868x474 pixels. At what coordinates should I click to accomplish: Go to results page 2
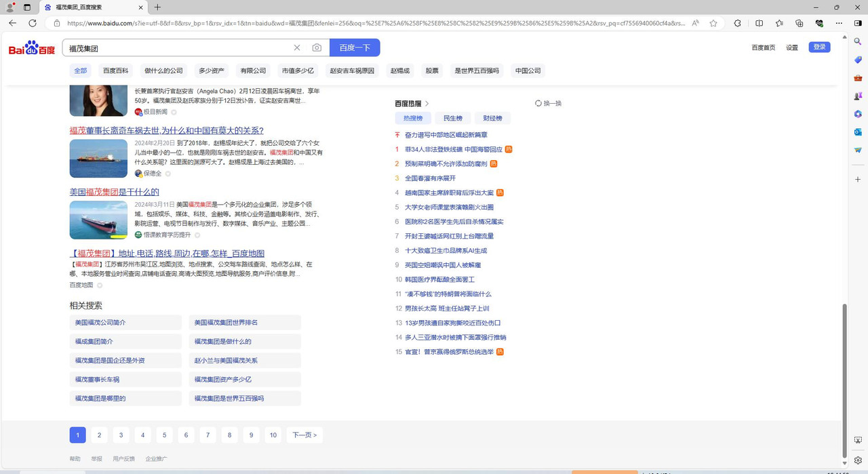[99, 435]
